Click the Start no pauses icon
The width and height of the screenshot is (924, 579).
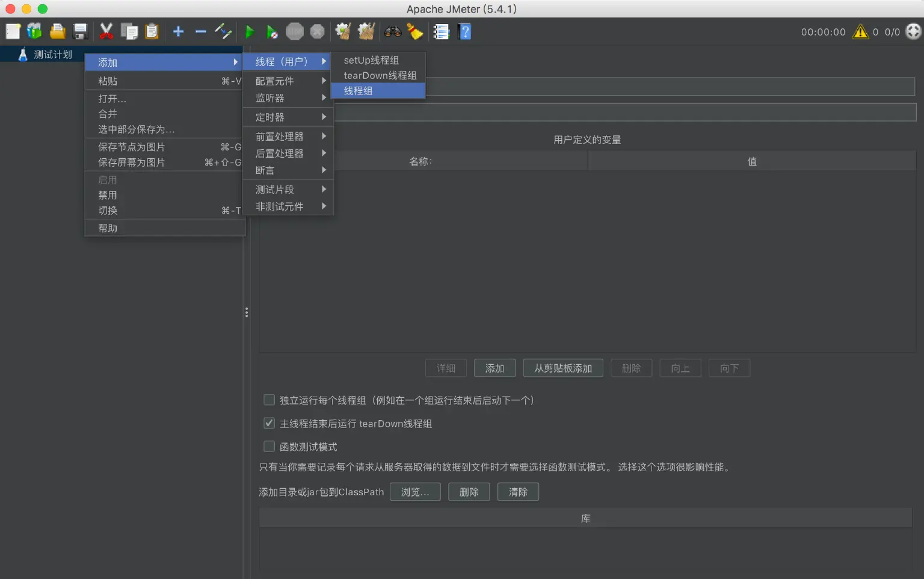(272, 31)
